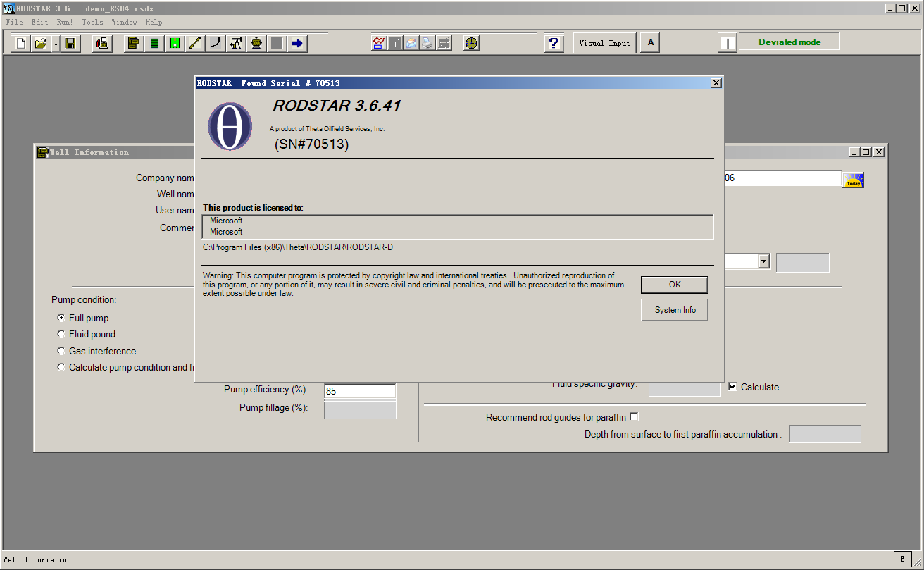This screenshot has height=570, width=924.
Task: Select the Full pump radio button
Action: point(61,318)
